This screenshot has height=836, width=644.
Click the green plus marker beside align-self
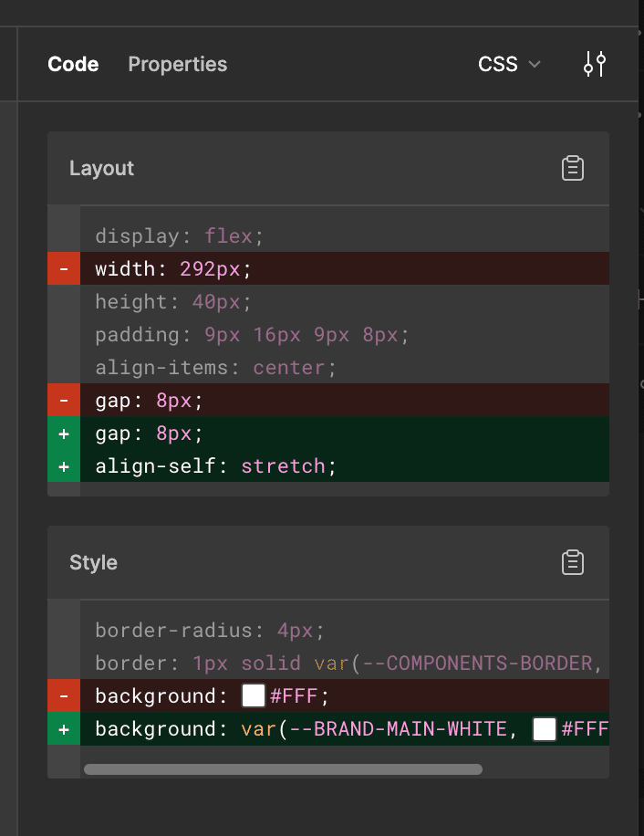point(64,466)
